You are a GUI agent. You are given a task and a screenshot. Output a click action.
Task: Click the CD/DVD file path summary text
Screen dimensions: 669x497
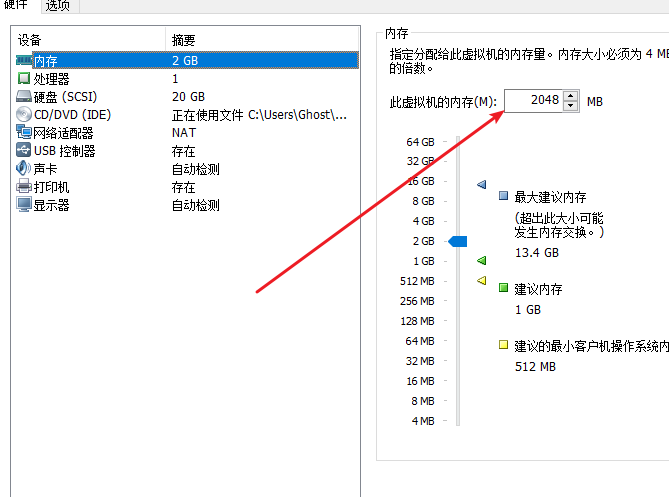point(259,115)
